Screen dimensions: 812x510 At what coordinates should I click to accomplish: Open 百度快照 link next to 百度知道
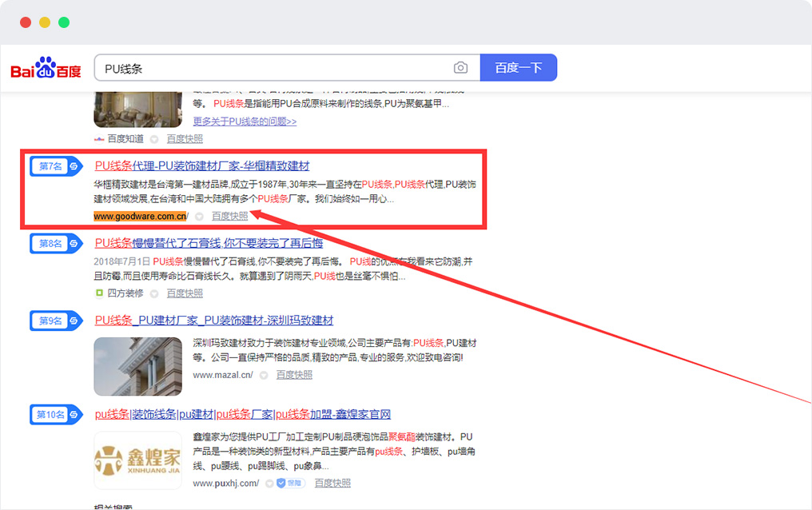pos(185,139)
